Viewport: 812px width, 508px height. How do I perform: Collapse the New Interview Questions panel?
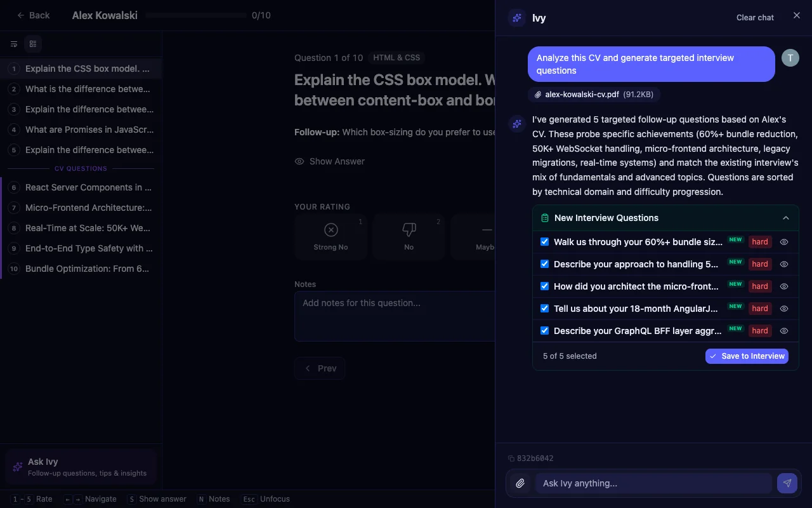coord(785,218)
